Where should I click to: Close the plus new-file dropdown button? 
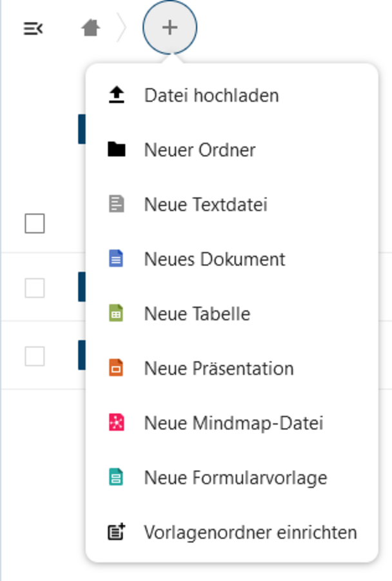point(170,27)
